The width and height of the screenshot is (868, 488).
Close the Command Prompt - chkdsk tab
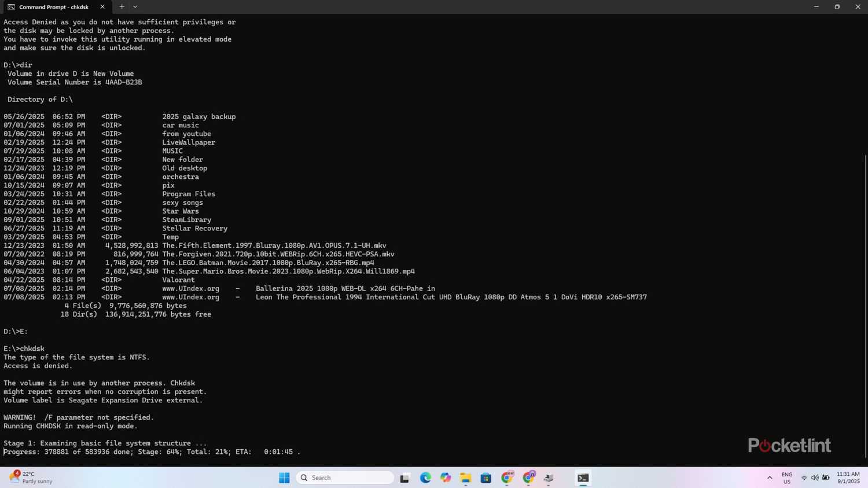(x=102, y=7)
